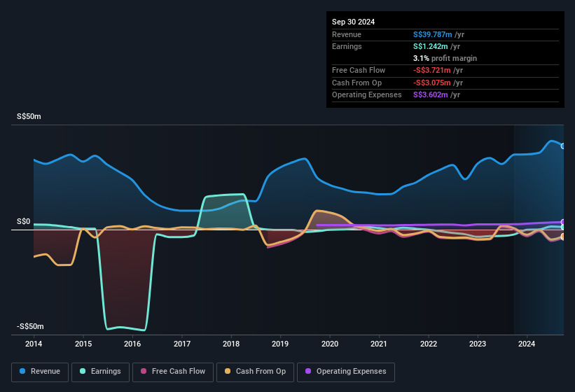575x392 pixels.
Task: Click the pink Free Cash Flow dot
Action: 144,372
